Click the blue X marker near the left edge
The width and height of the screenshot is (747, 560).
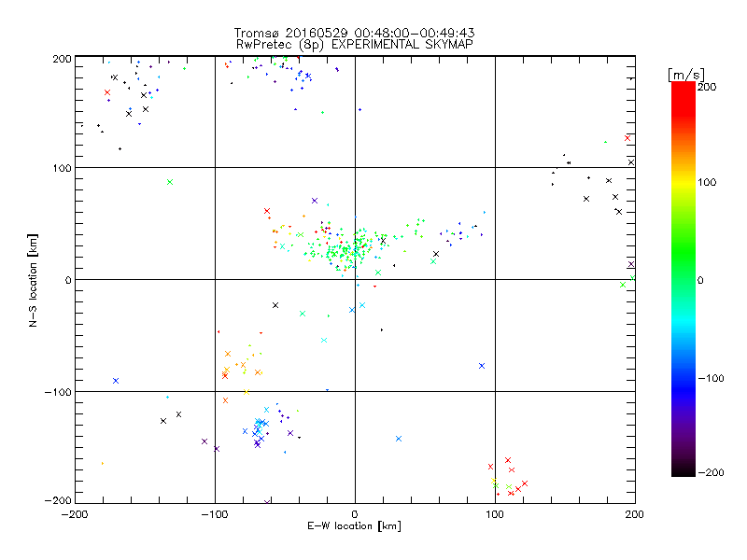116,381
